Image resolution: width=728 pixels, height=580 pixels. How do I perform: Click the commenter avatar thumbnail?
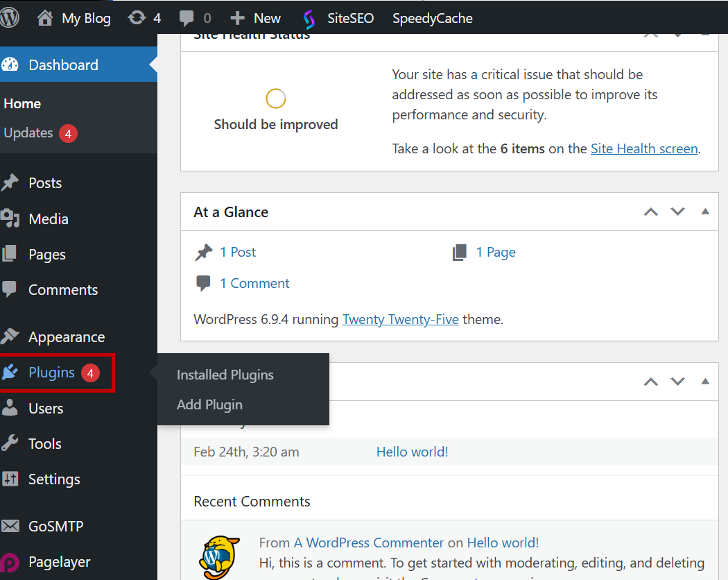[x=219, y=557]
